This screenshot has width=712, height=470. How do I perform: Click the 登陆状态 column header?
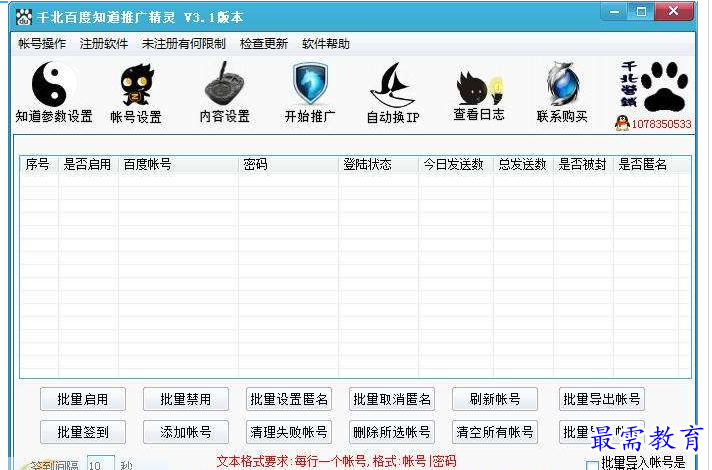coord(378,164)
